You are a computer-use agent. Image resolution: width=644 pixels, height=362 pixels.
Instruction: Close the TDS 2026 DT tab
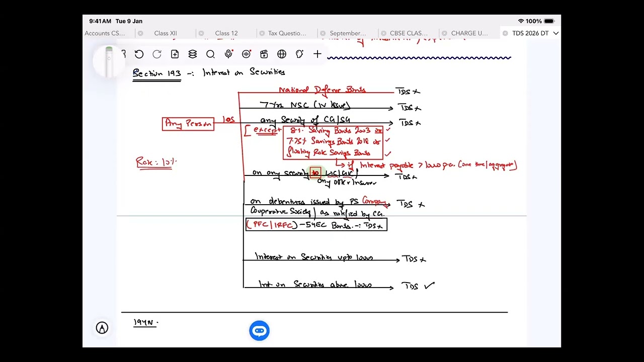coord(505,33)
